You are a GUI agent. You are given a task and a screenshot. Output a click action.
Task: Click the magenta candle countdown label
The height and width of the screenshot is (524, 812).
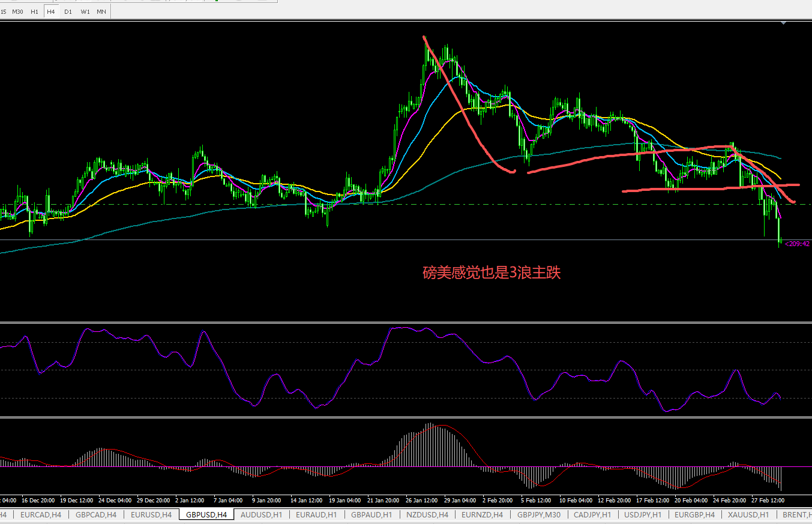[x=797, y=244]
